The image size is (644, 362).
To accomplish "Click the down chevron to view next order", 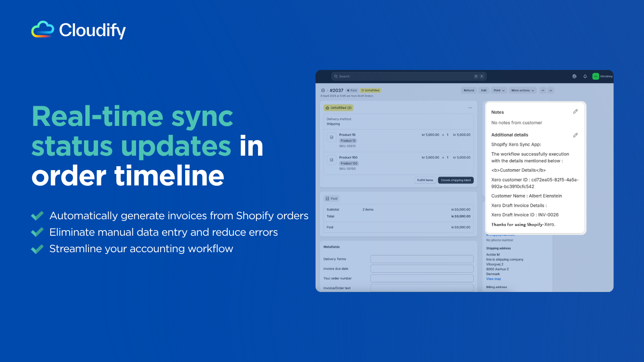I will click(x=550, y=90).
